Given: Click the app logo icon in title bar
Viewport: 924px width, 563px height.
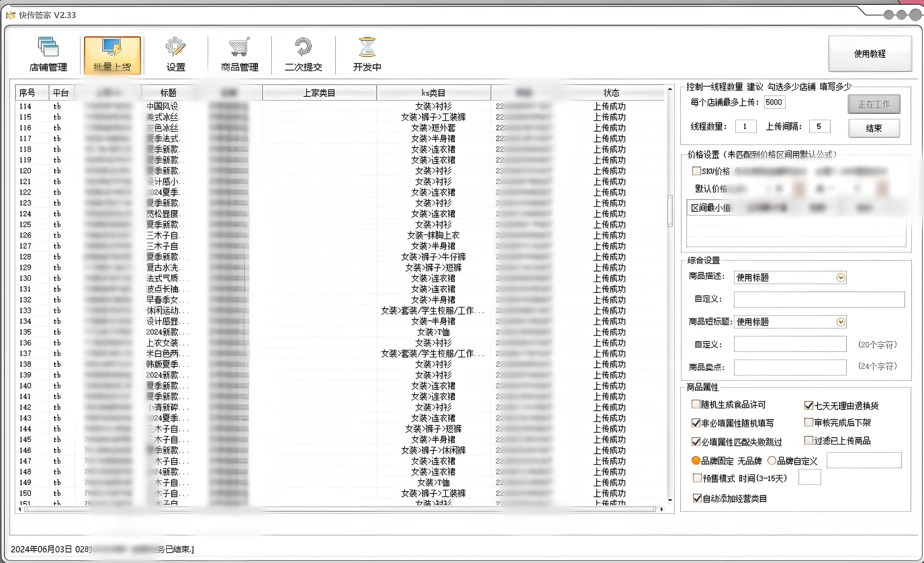Looking at the screenshot, I should 11,15.
